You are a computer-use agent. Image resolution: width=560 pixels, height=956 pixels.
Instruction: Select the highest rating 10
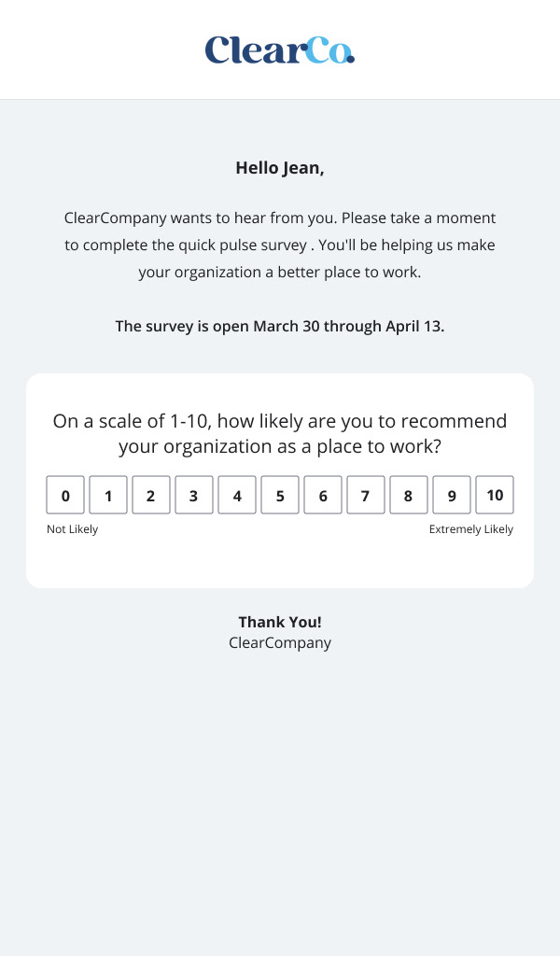pos(495,495)
